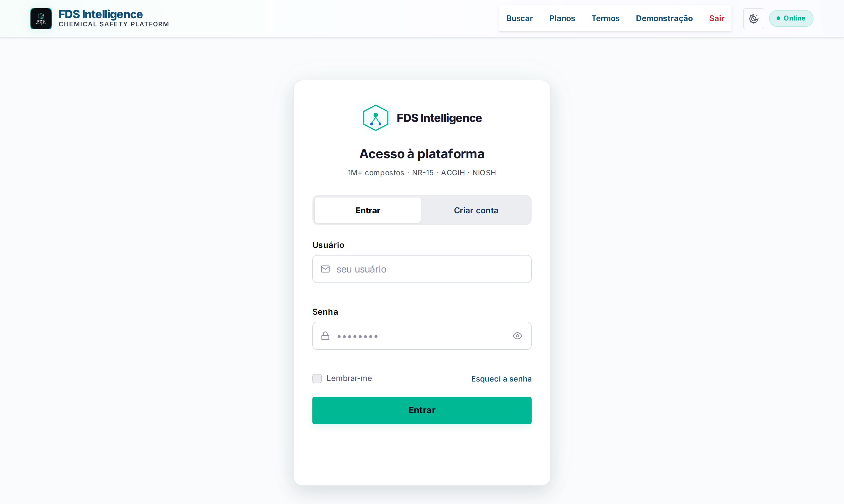Go to Planos in the navigation
Screen dimensions: 844x504
point(562,18)
